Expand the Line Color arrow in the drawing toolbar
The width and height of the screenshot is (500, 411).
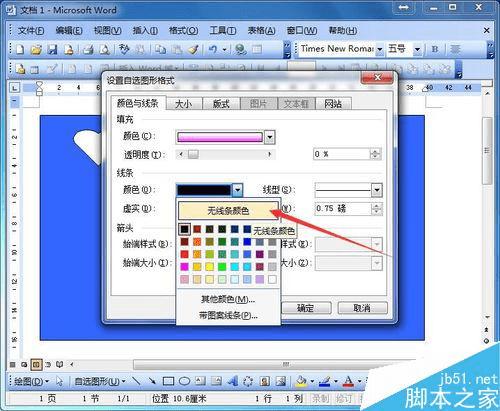point(335,381)
